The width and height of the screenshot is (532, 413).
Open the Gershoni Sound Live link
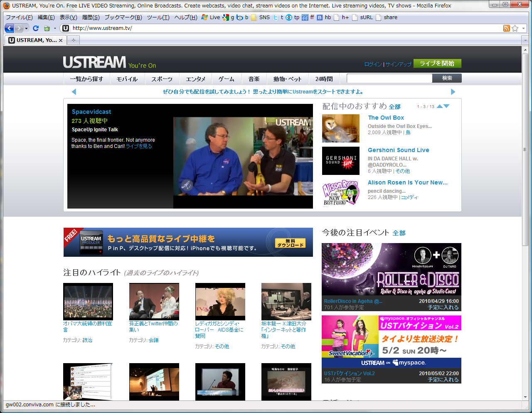click(399, 150)
